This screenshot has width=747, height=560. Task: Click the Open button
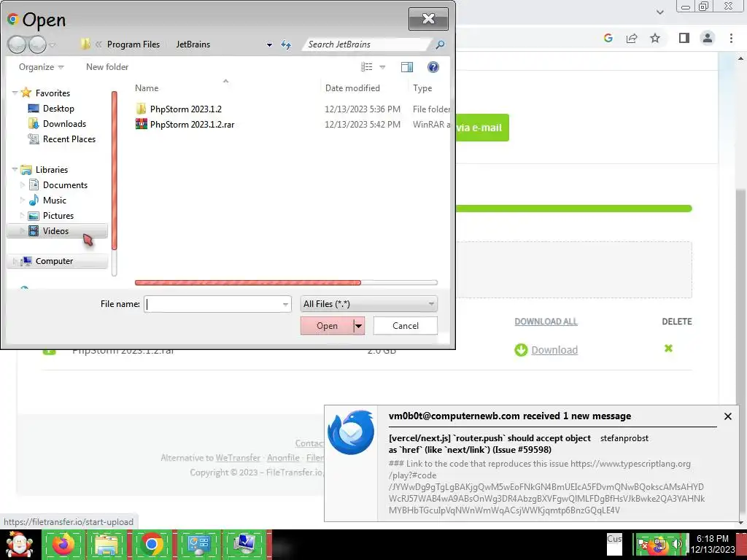pyautogui.click(x=328, y=326)
